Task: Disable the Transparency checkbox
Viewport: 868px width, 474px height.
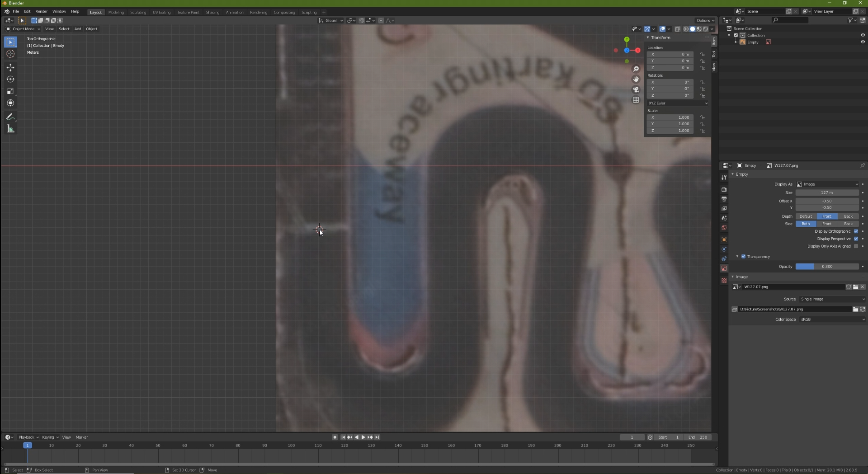Action: click(743, 257)
